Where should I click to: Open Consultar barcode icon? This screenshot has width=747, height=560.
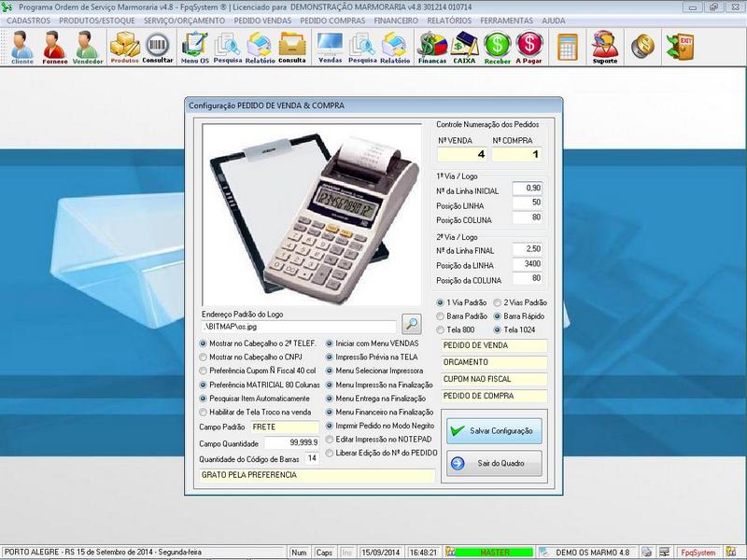click(158, 47)
